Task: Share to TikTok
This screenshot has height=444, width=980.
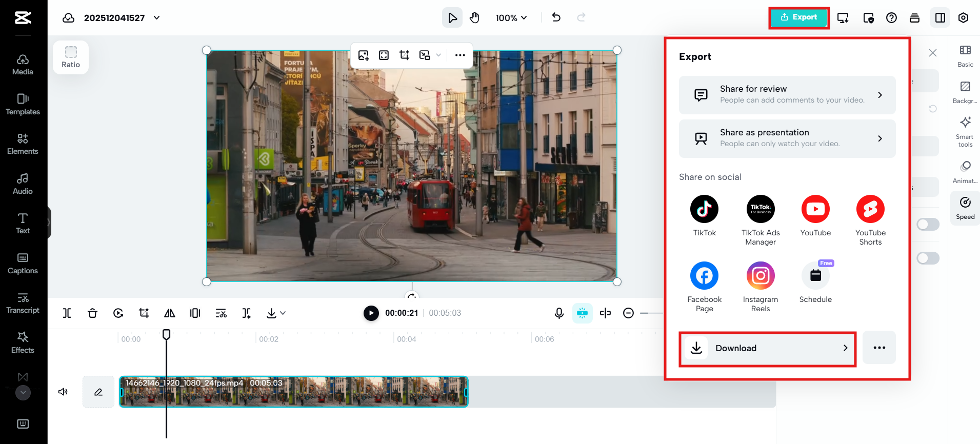Action: click(704, 216)
